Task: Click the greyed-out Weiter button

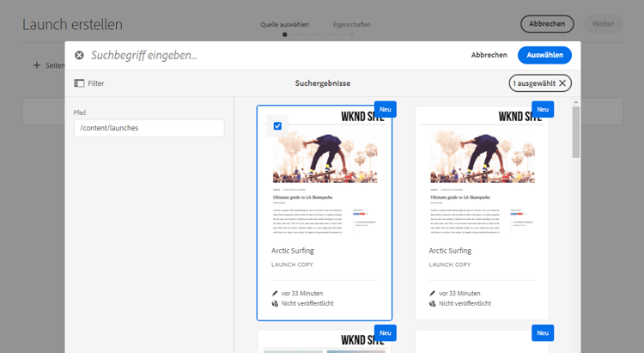Action: tap(603, 24)
